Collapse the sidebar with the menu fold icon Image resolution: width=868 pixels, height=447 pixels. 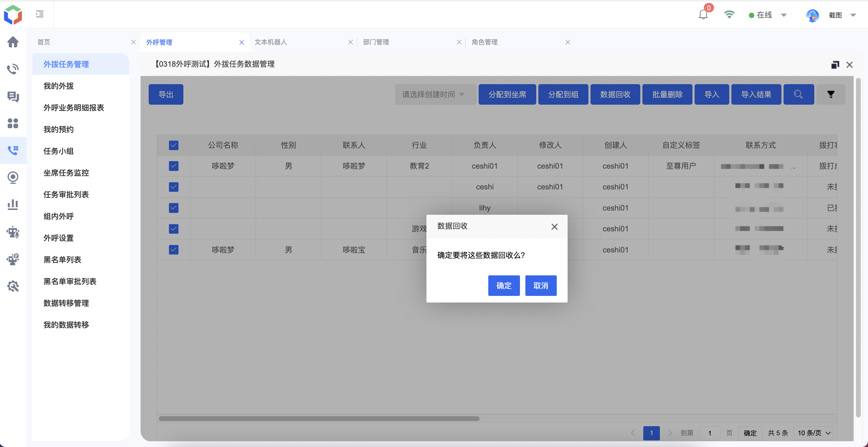pyautogui.click(x=40, y=14)
